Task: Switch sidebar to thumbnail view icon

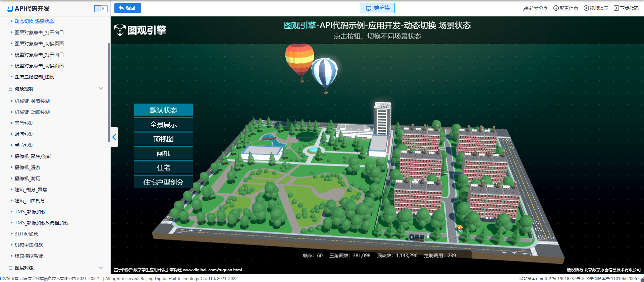Action: click(104, 9)
